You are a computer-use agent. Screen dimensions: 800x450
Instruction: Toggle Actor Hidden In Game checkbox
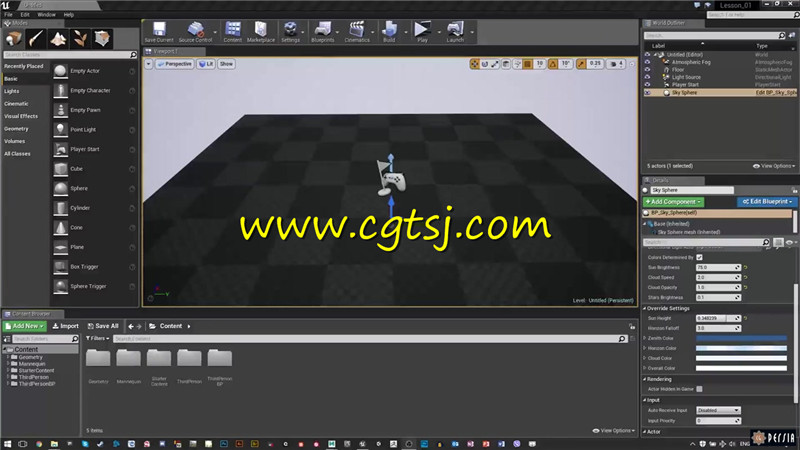[699, 389]
